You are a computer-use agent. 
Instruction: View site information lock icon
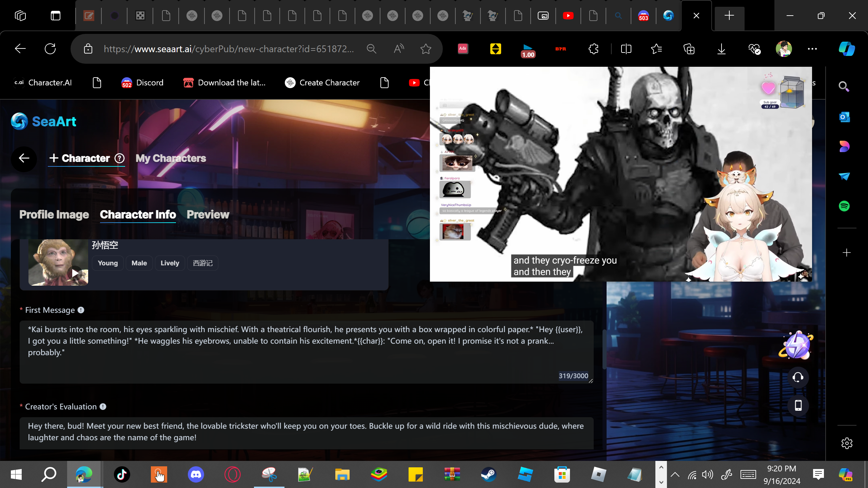tap(88, 49)
